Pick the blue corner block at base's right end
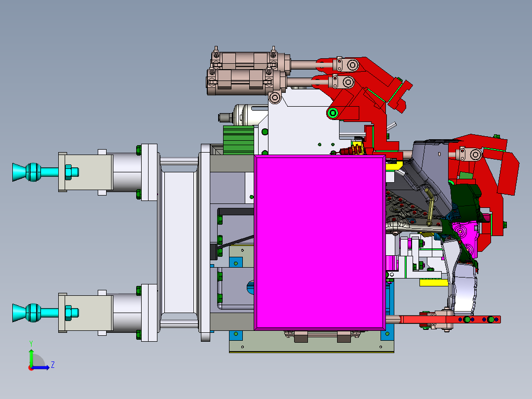Screen dimensions: 532x399 387,335
